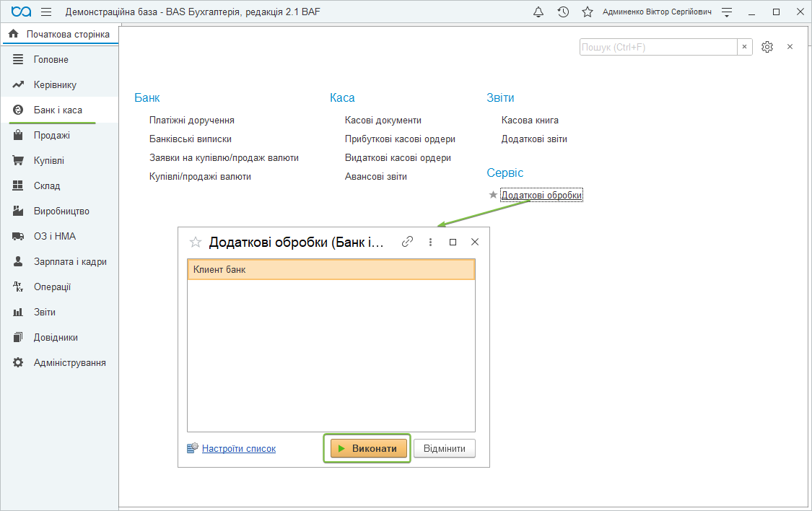Viewport: 812px width, 511px height.
Task: Open favorites star in title bar
Action: (x=588, y=12)
